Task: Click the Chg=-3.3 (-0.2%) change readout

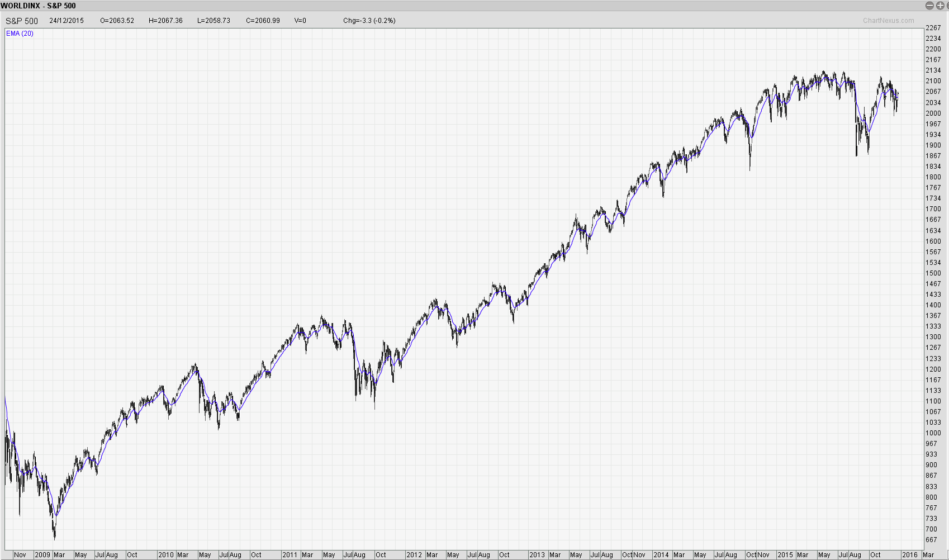Action: click(369, 21)
